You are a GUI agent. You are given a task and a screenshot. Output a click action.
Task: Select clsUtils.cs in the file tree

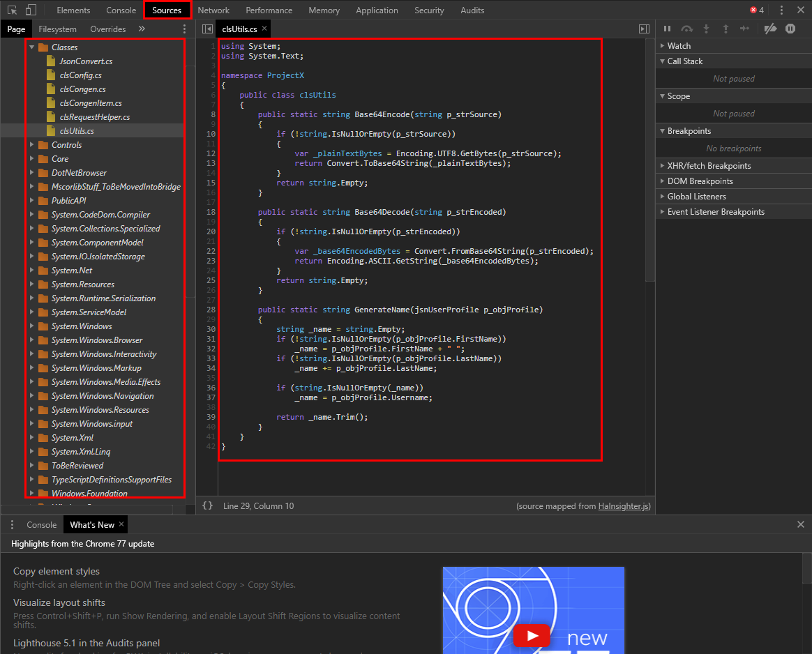pyautogui.click(x=77, y=131)
